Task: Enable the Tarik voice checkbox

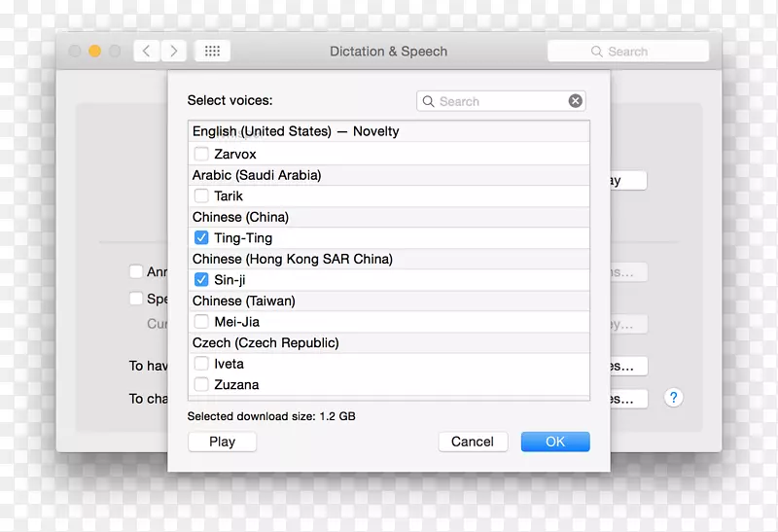Action: click(x=201, y=196)
